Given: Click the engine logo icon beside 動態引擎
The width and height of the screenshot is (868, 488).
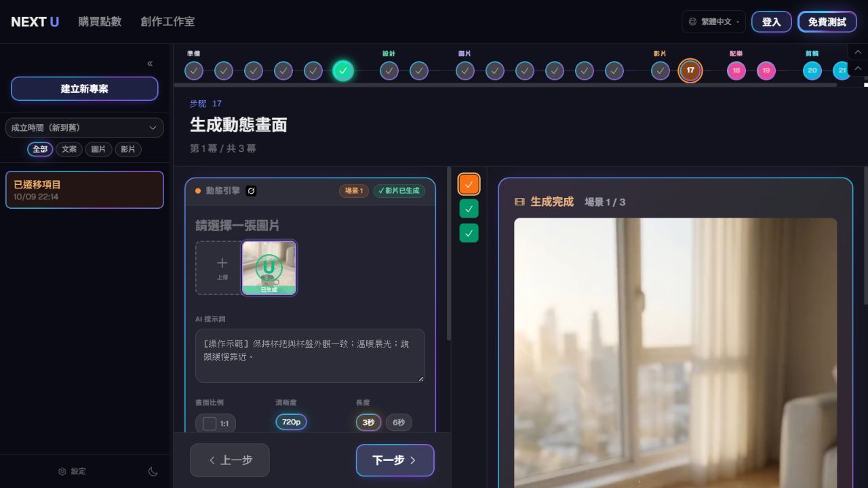Looking at the screenshot, I should click(x=251, y=191).
